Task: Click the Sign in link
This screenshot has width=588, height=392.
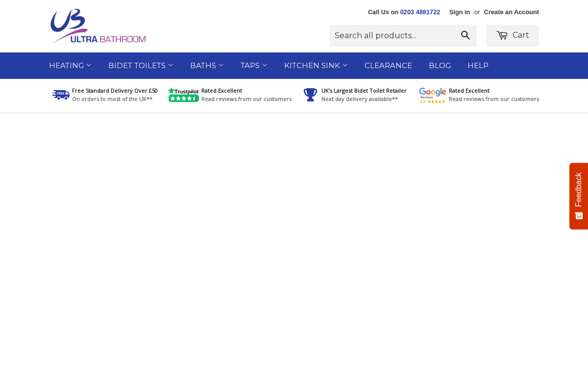Action: (x=459, y=12)
